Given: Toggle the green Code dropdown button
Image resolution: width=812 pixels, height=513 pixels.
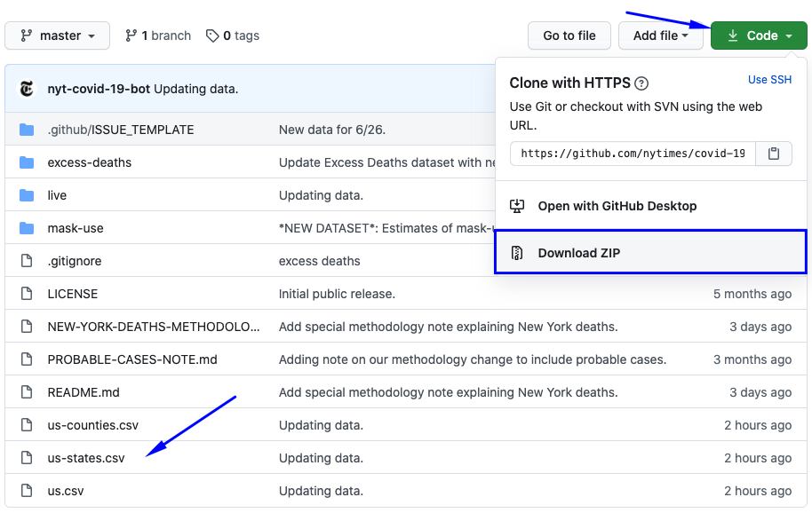Looking at the screenshot, I should 759,36.
